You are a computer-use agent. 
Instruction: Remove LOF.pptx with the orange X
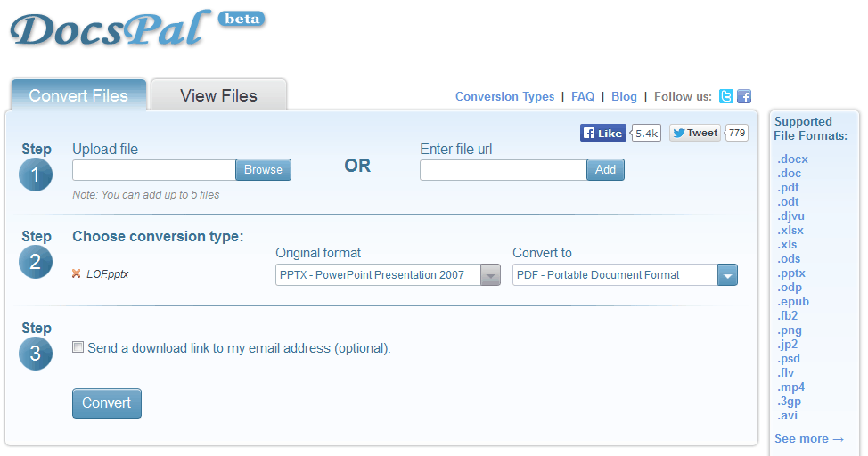point(77,273)
